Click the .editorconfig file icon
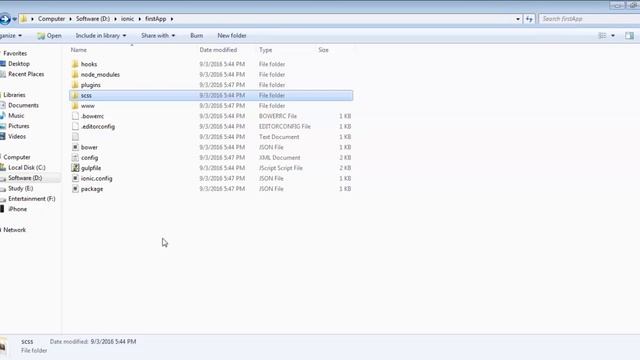 click(x=75, y=127)
